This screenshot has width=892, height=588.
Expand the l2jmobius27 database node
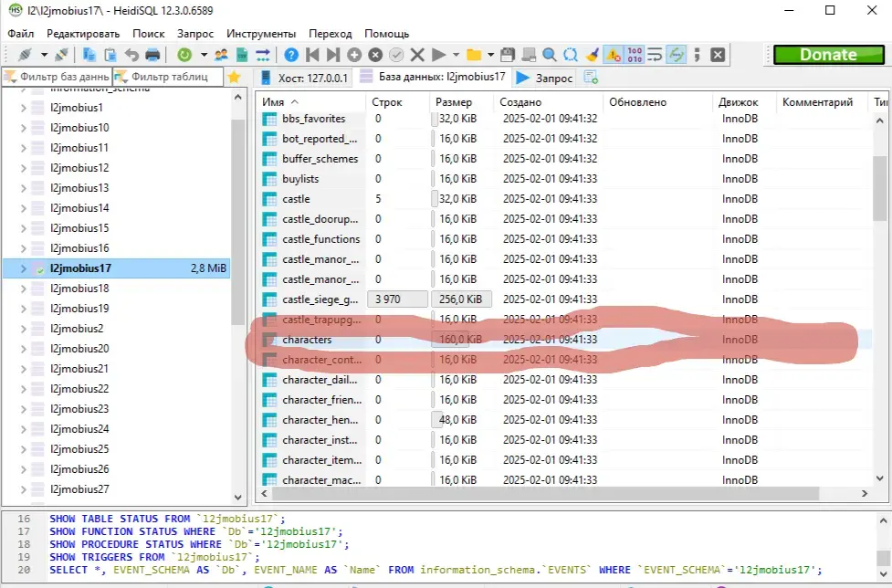coord(24,489)
